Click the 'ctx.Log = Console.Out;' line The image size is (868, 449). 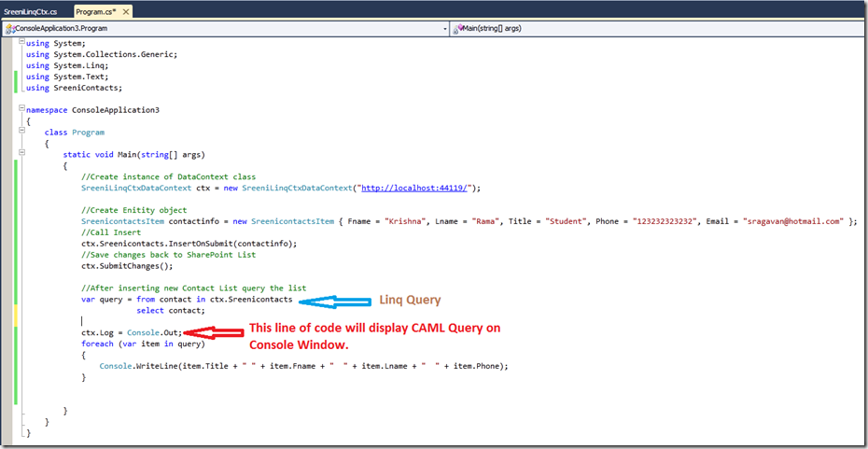(x=132, y=332)
